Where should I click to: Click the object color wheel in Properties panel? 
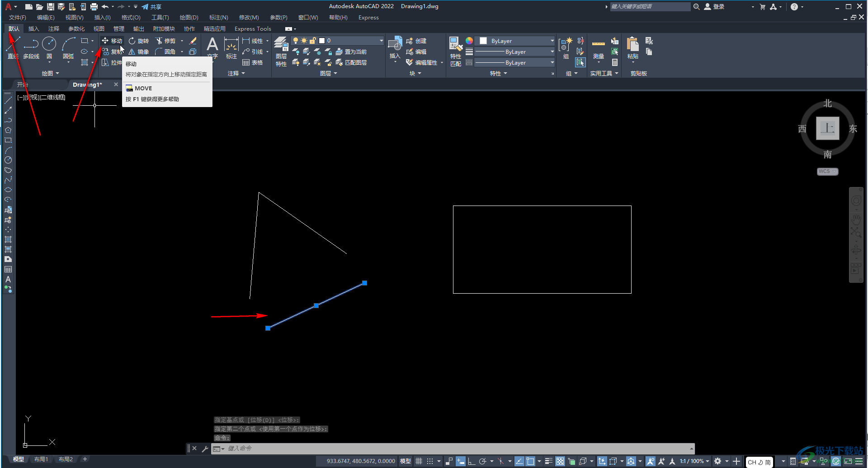tap(469, 41)
